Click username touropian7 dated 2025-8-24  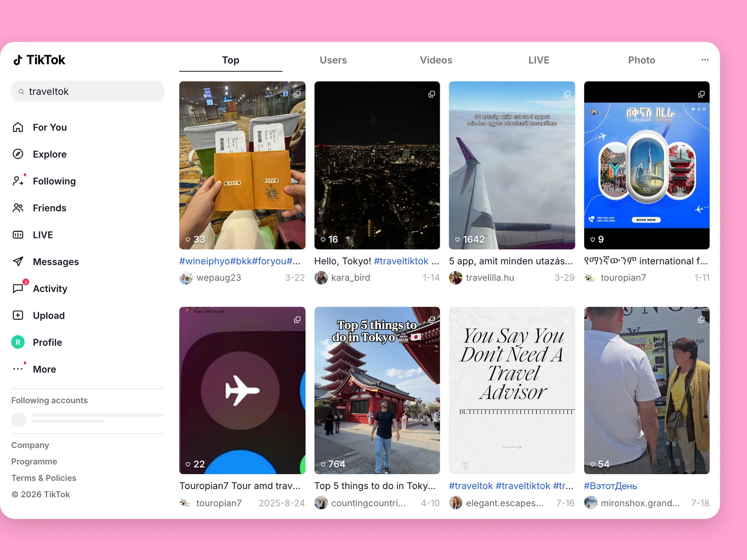tap(219, 503)
